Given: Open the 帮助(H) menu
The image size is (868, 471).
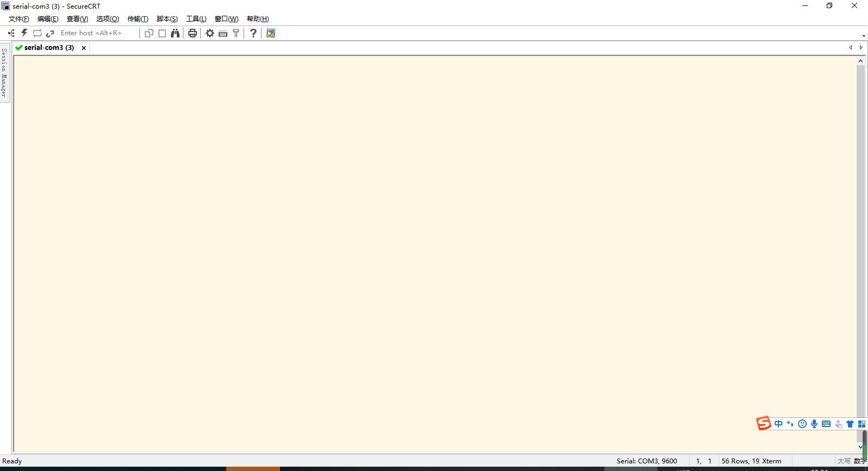Looking at the screenshot, I should (258, 19).
